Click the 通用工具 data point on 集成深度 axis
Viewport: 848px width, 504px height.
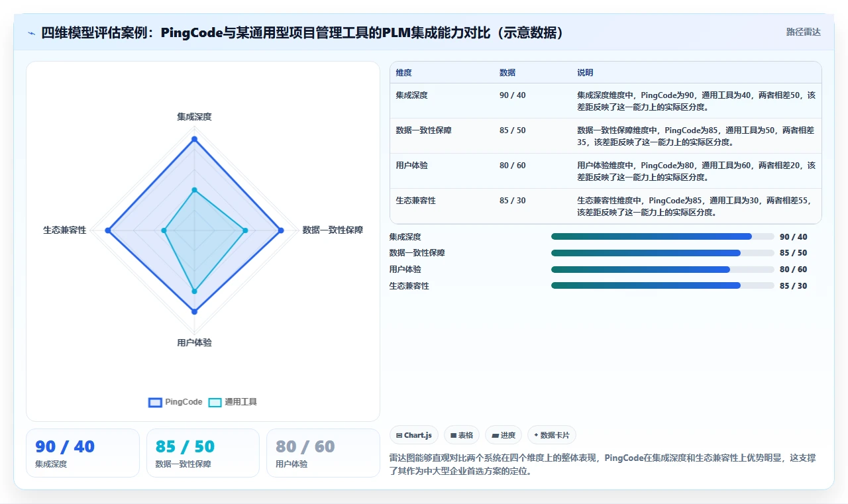coord(194,190)
